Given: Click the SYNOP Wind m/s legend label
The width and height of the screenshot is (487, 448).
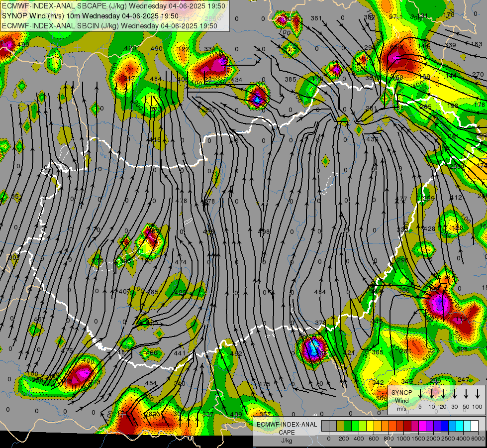Looking at the screenshot, I should point(402,401).
